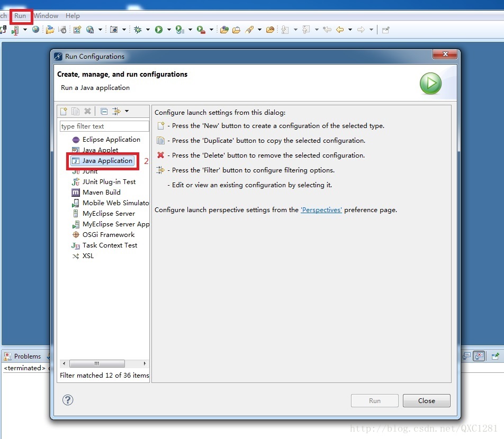Select MyEclipse Server in the tree

pos(104,214)
